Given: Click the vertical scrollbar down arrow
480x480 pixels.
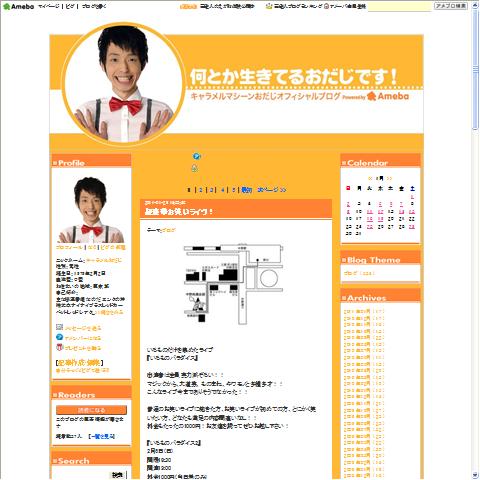Looking at the screenshot, I should pyautogui.click(x=475, y=475).
